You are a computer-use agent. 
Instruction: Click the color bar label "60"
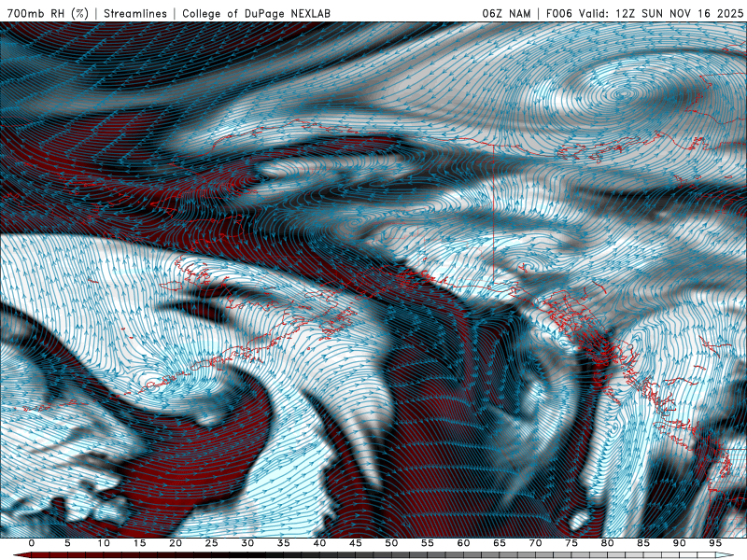[463, 543]
